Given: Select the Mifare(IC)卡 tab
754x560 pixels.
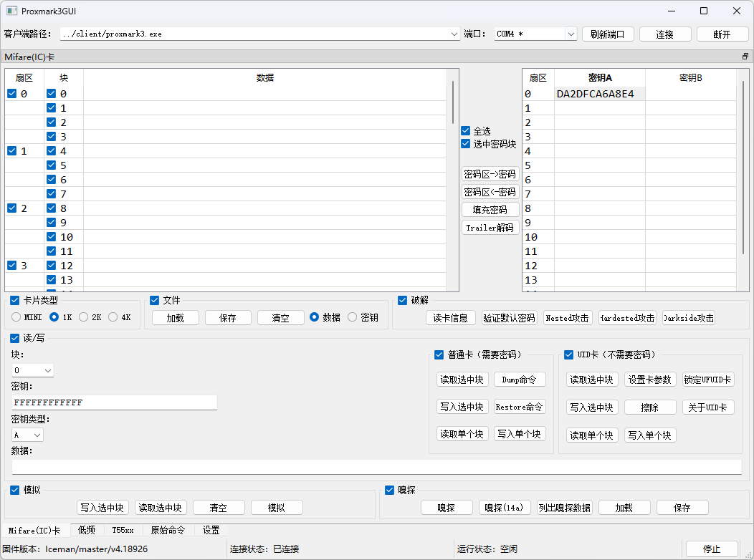Looking at the screenshot, I should [34, 530].
